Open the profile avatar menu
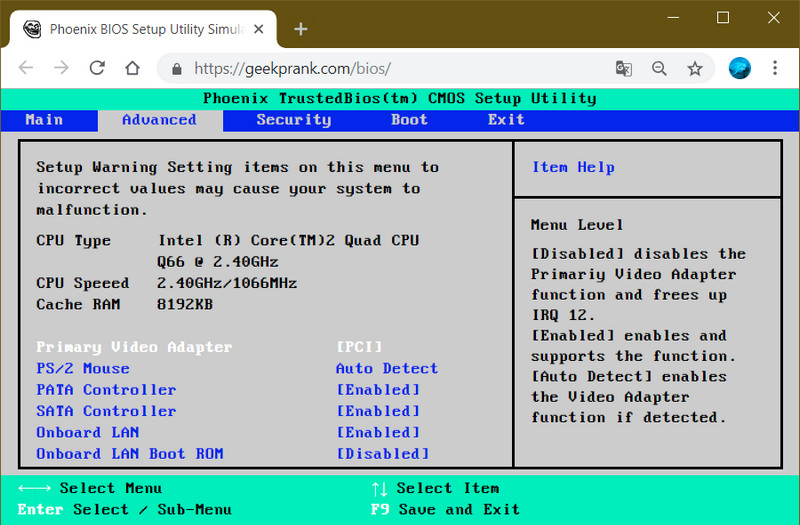The height and width of the screenshot is (525, 800). 739,68
